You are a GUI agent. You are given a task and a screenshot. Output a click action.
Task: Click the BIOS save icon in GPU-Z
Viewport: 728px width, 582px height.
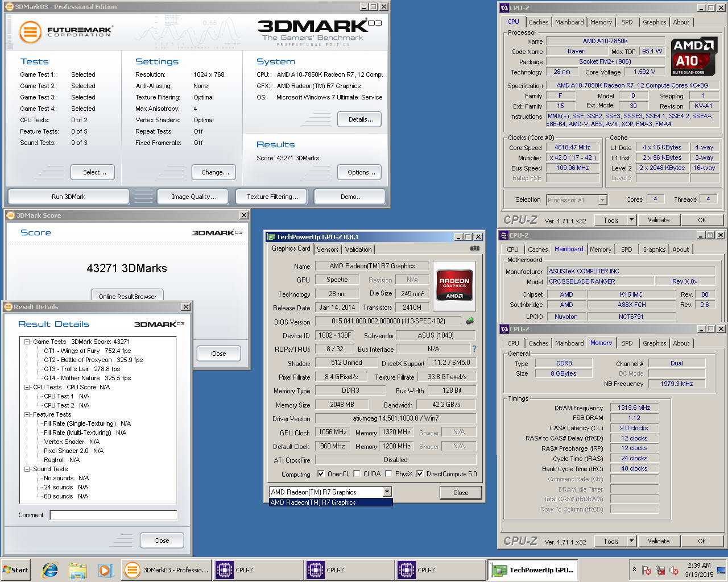coord(470,321)
